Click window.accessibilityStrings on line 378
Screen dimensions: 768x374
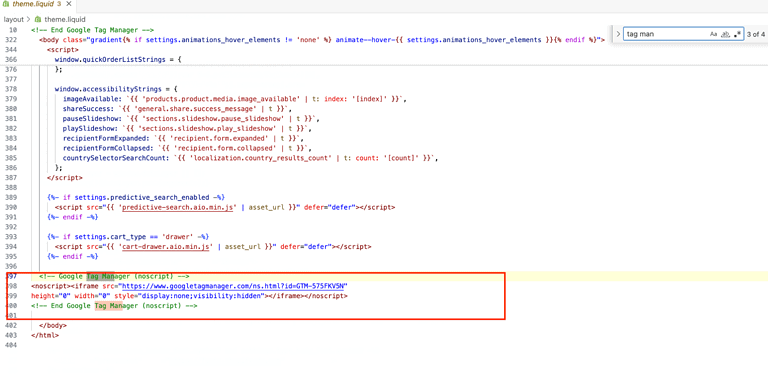click(x=116, y=89)
